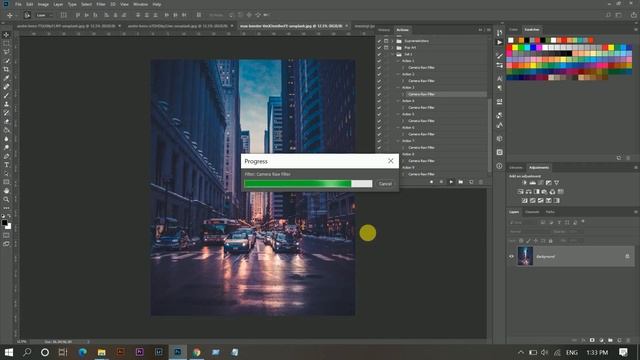Viewport: 640px width, 360px height.
Task: Collapse Action 5 in the Actions panel
Action: [398, 114]
